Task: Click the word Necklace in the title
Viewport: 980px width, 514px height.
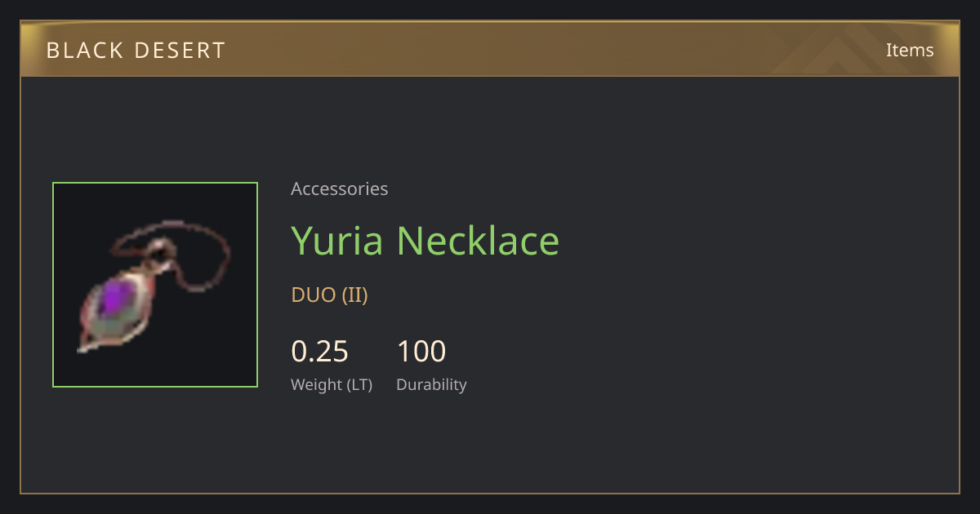Action: pos(479,240)
